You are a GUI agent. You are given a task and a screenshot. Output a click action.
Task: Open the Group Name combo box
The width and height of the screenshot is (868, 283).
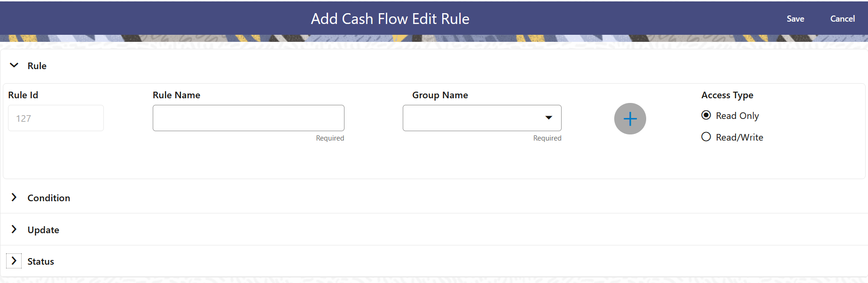(482, 118)
